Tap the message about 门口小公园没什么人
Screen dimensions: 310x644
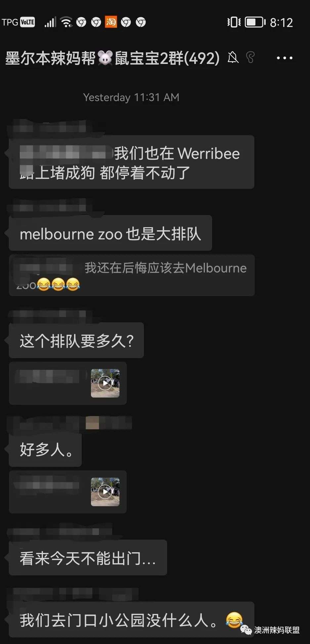131,619
